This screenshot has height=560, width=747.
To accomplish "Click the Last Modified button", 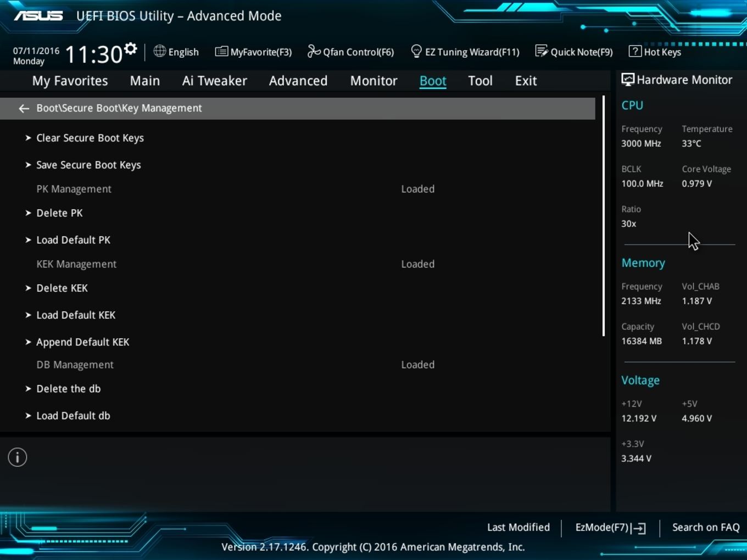I will (519, 527).
